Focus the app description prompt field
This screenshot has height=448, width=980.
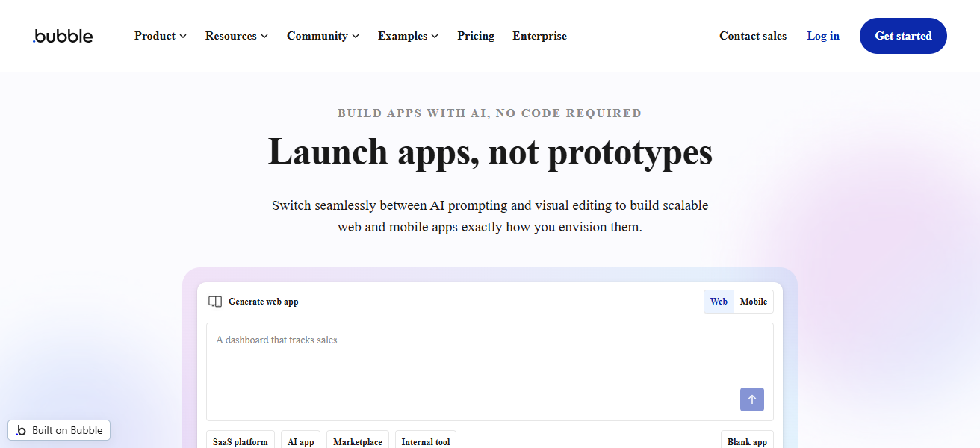coord(490,372)
